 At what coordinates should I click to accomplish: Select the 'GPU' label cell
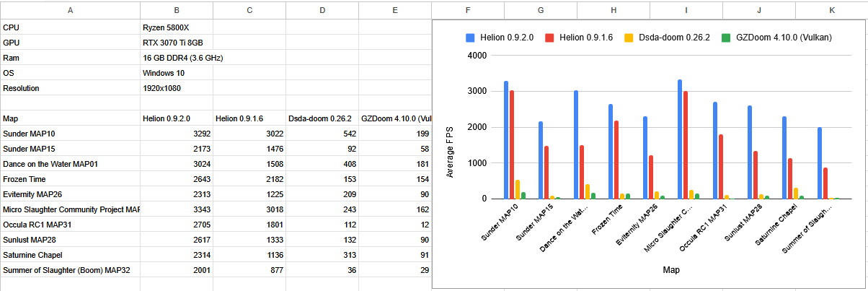pos(70,42)
